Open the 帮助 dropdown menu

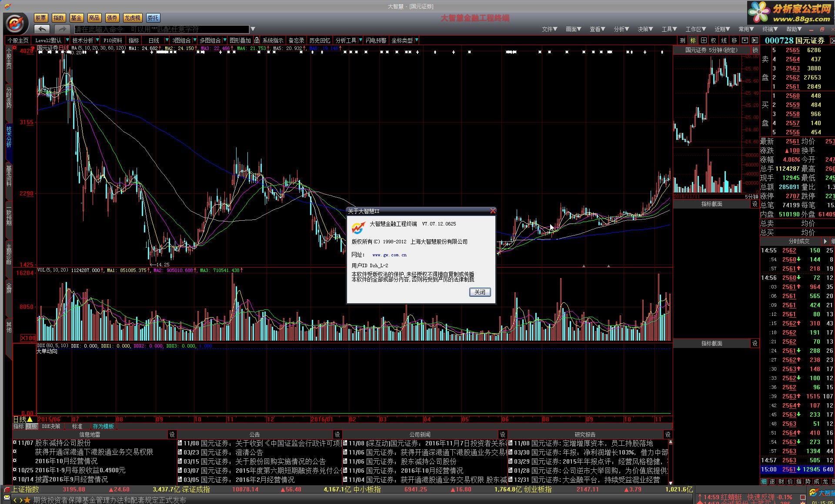(794, 29)
